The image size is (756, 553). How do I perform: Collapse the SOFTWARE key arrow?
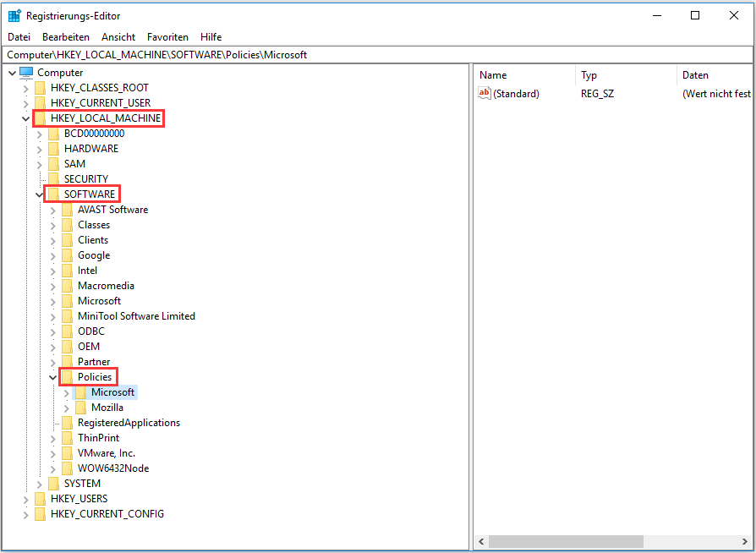[40, 195]
